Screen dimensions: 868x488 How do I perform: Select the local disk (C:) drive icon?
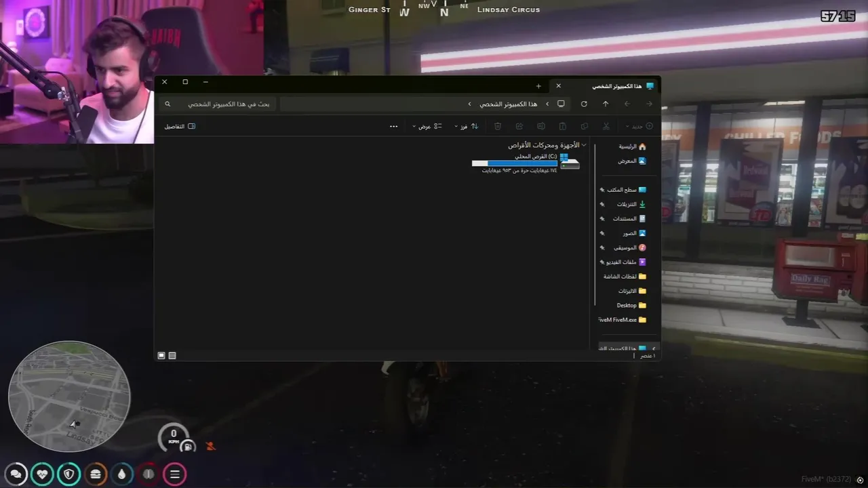click(x=570, y=162)
